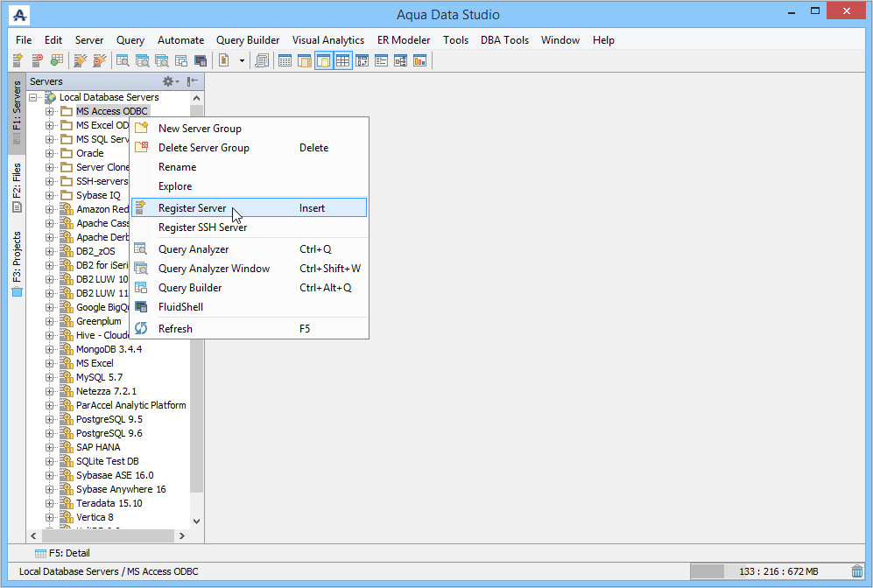The width and height of the screenshot is (873, 588).
Task: Switch to the F1: Servers side tab
Action: (17, 112)
